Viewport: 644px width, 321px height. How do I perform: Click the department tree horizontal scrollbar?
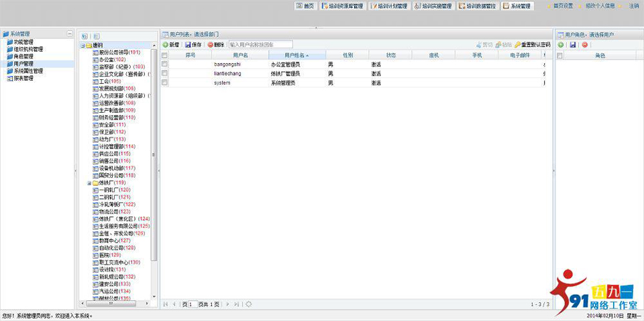pyautogui.click(x=114, y=304)
